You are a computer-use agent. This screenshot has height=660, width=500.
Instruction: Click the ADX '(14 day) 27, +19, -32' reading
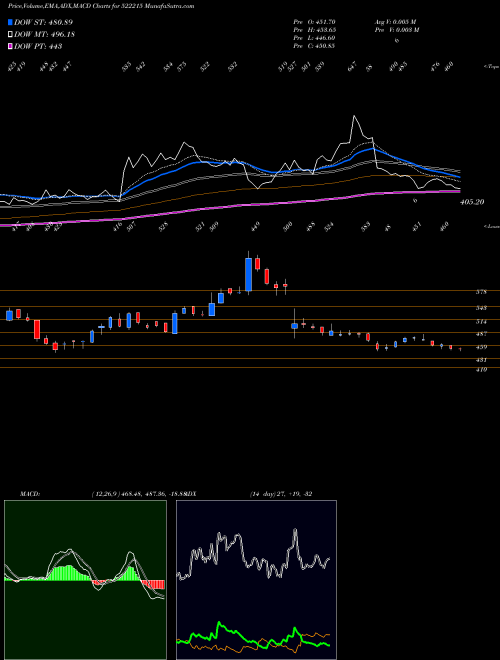point(281,493)
